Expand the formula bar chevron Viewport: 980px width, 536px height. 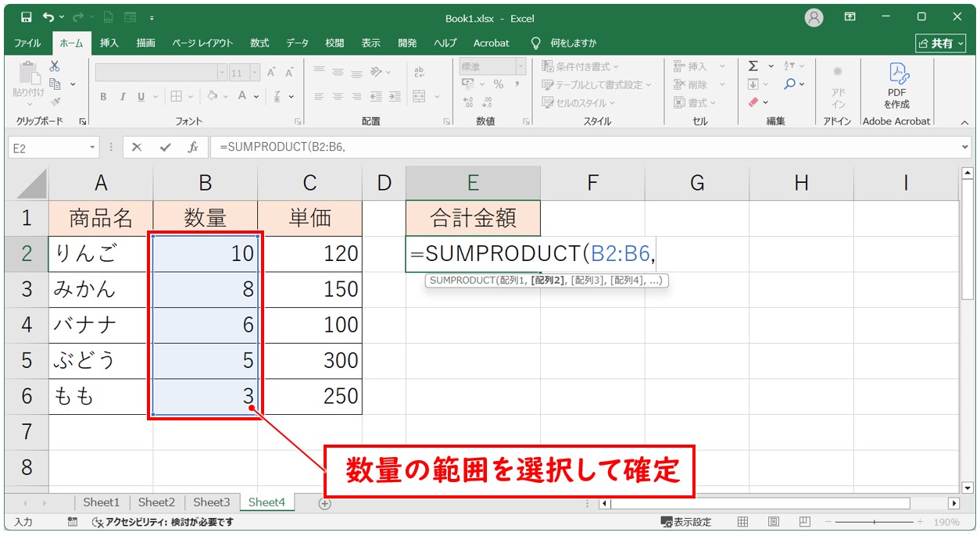tap(966, 147)
